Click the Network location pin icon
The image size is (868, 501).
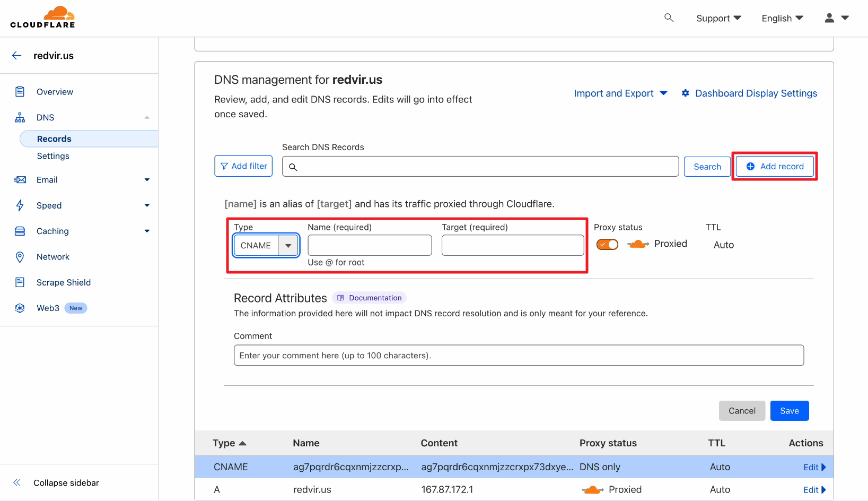[x=20, y=257]
